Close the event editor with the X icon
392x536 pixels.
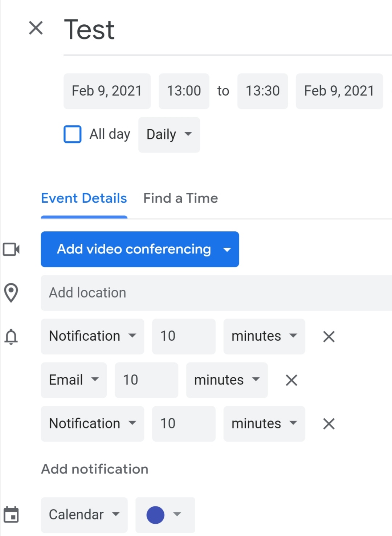point(36,28)
